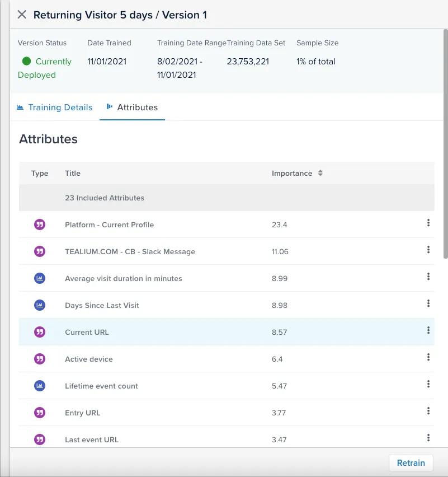Open the three-dot menu for Entry URL

click(x=428, y=411)
